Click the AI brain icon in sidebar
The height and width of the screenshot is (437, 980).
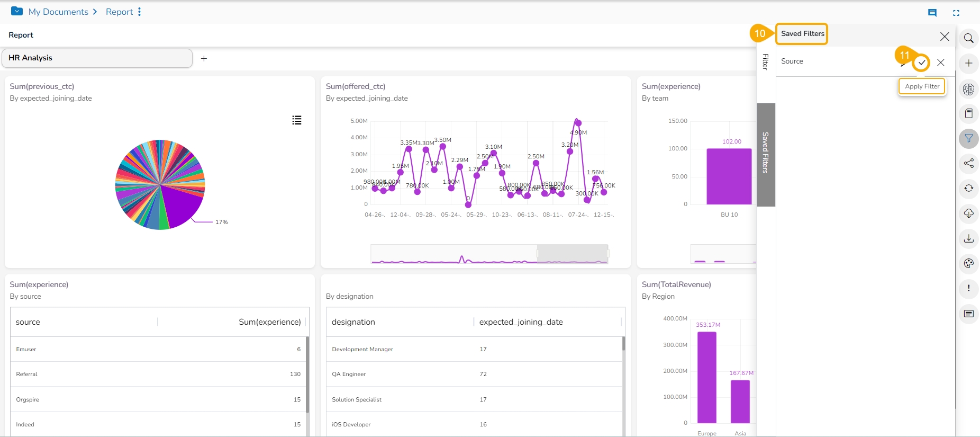[x=968, y=89]
